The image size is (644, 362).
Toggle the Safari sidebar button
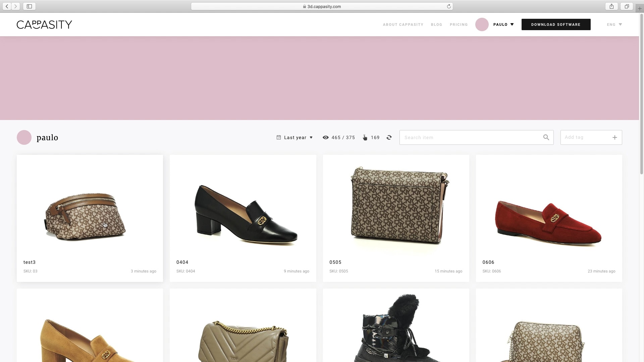coord(29,6)
